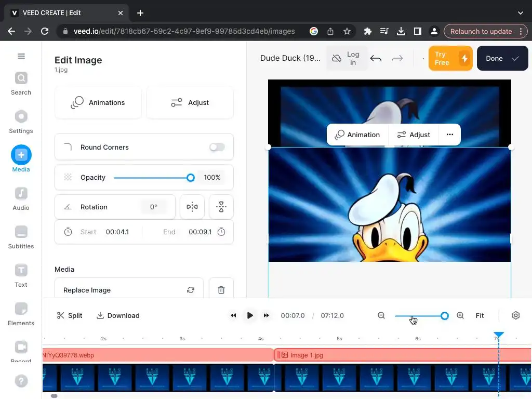
Task: Open browser Extensions puzzle icon
Action: tap(367, 31)
